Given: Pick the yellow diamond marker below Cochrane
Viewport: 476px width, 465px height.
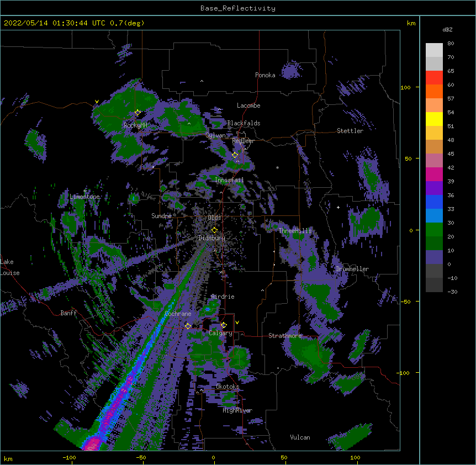Looking at the screenshot, I should coord(188,326).
